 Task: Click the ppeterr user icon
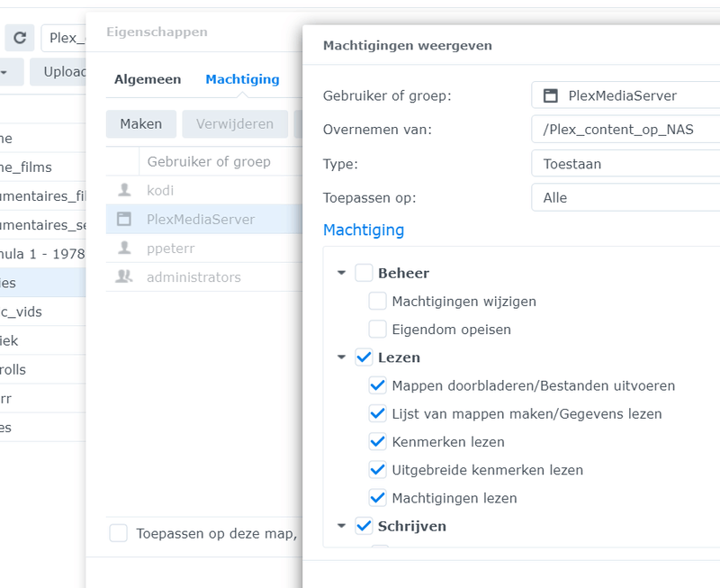click(124, 248)
